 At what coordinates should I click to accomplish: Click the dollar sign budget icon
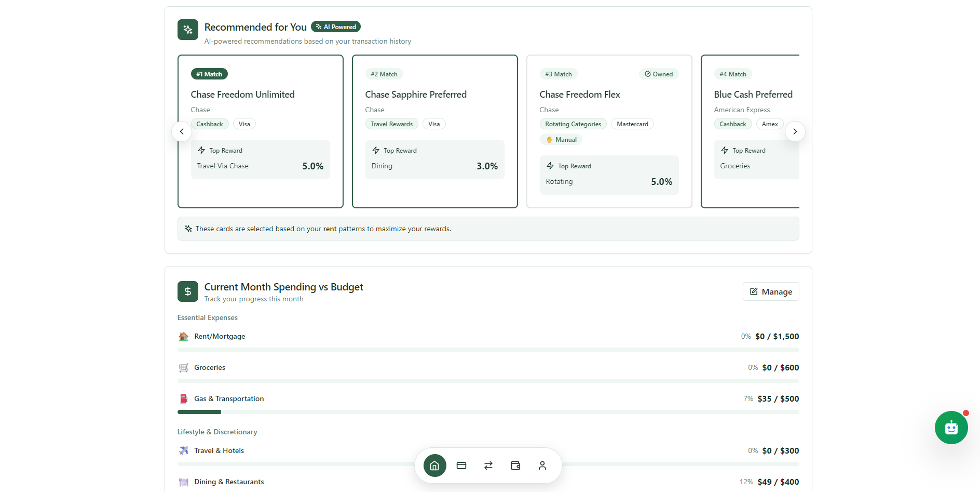(188, 291)
